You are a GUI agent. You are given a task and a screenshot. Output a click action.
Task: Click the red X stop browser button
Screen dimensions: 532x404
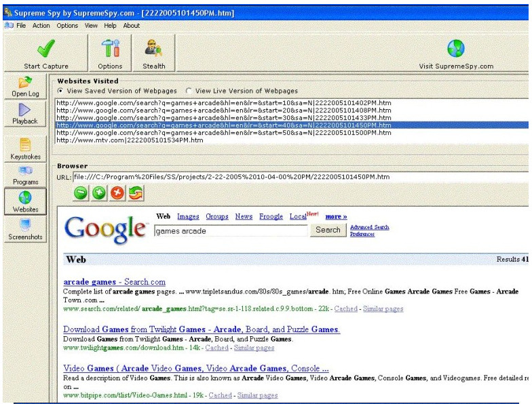(x=117, y=193)
